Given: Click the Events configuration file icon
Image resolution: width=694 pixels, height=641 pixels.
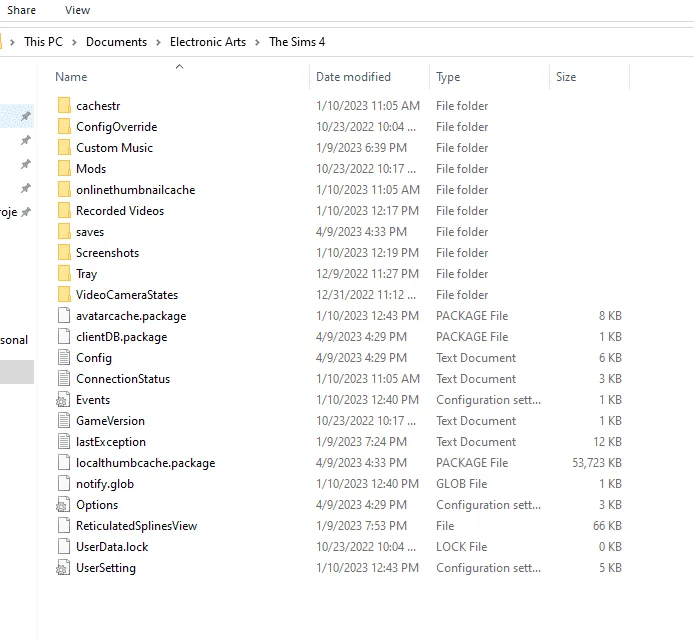Looking at the screenshot, I should click(63, 400).
